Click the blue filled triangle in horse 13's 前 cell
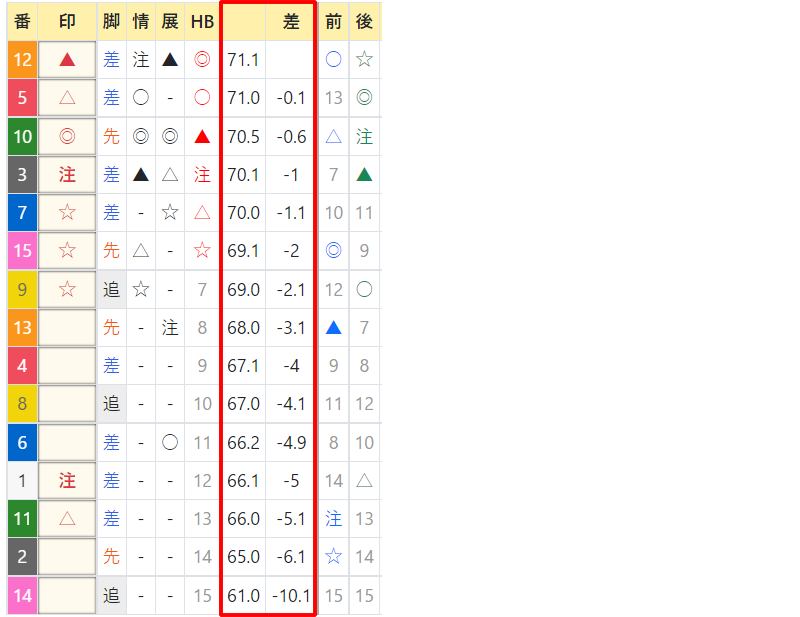This screenshot has width=800, height=617. click(334, 328)
